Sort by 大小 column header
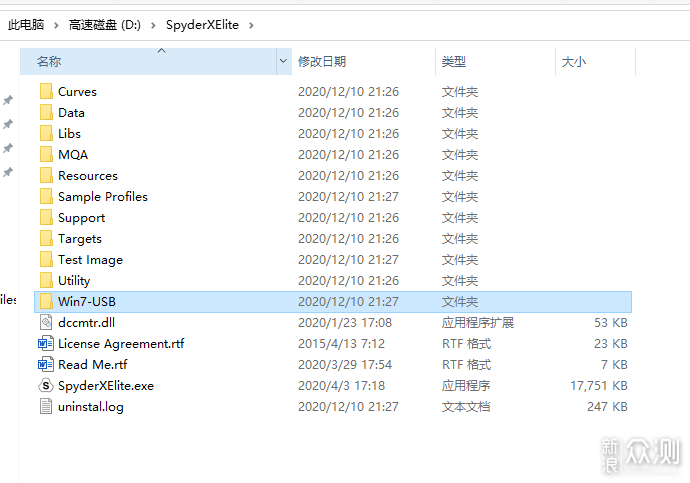Image resolution: width=690 pixels, height=483 pixels. (x=595, y=61)
